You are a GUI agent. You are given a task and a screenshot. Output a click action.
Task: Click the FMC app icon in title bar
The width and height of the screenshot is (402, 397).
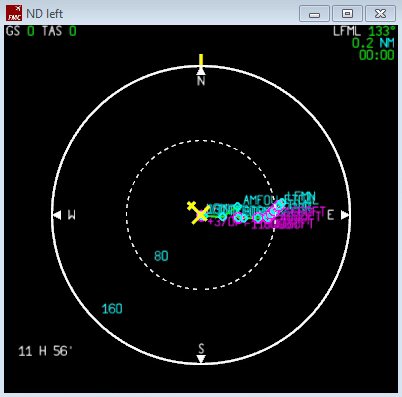[14, 13]
